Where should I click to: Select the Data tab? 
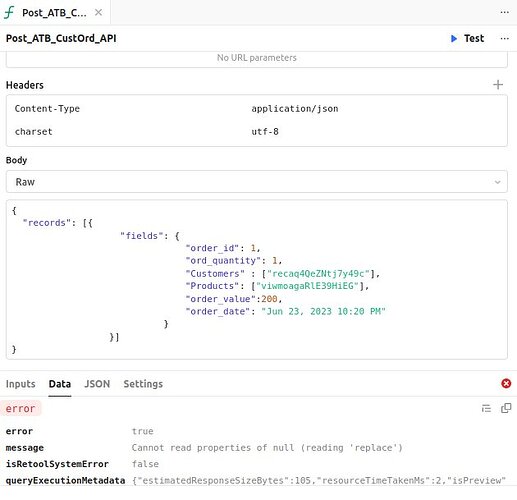point(60,384)
